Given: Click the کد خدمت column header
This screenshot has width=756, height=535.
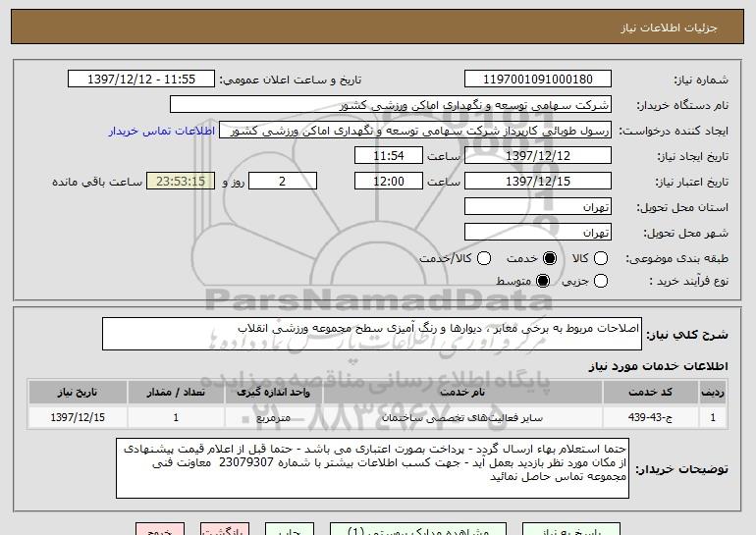Looking at the screenshot, I should (x=650, y=393).
